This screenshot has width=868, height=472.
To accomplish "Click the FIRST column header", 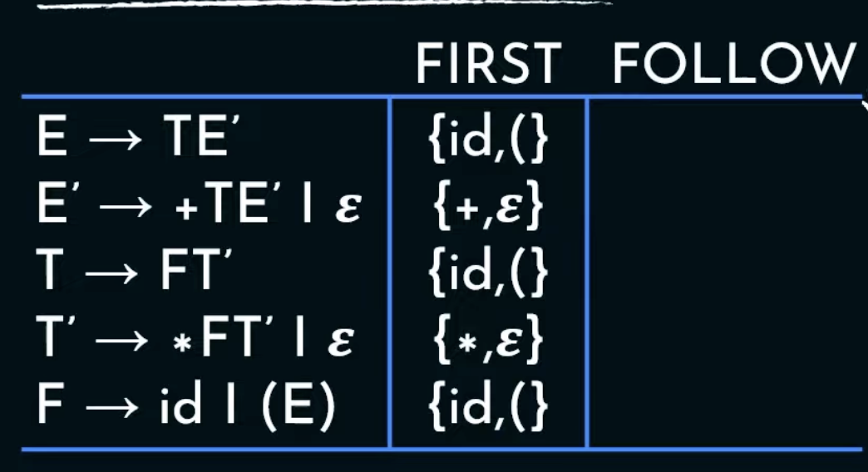I will (486, 64).
